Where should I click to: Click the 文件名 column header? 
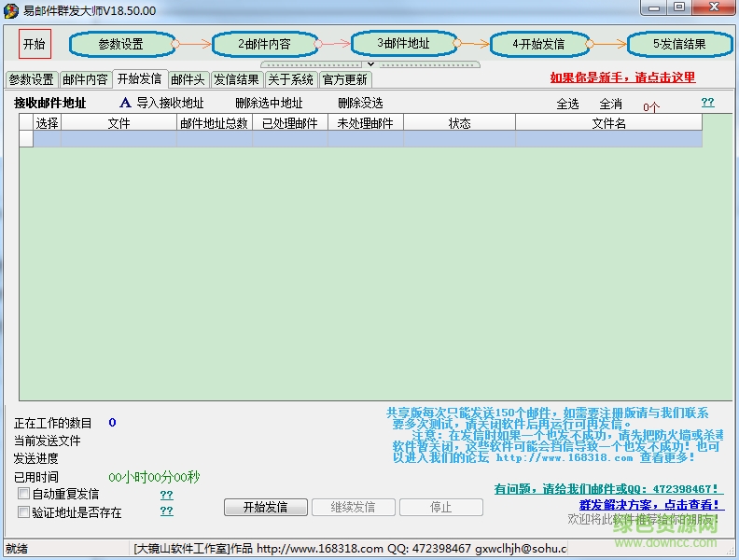(x=608, y=123)
